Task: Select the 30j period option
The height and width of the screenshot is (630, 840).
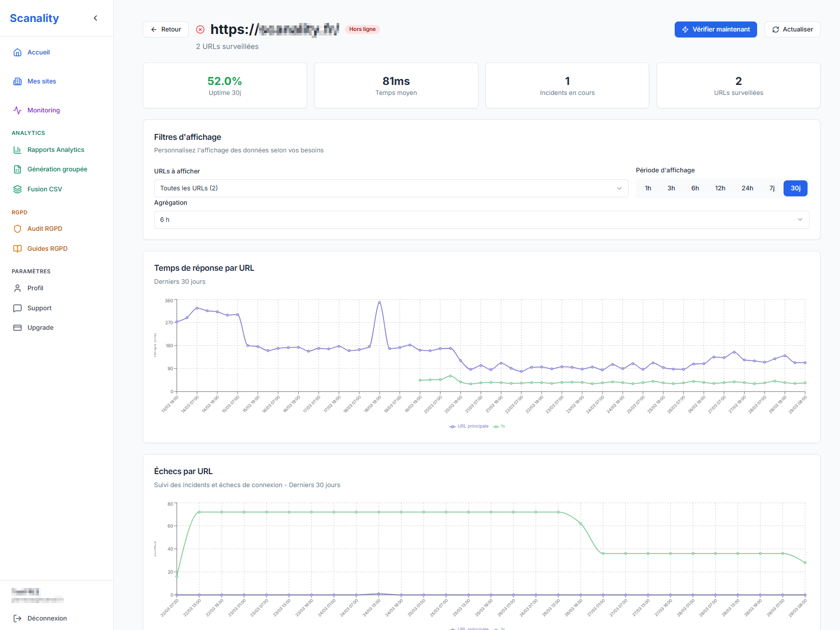Action: coord(795,188)
